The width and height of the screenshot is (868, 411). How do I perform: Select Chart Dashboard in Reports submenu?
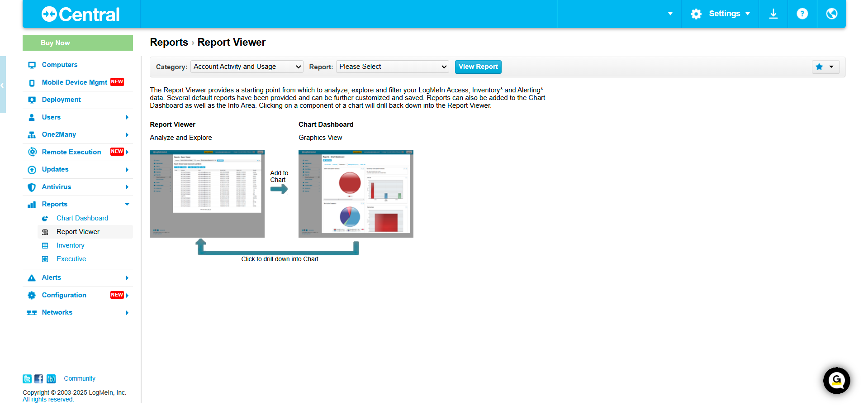pyautogui.click(x=82, y=219)
